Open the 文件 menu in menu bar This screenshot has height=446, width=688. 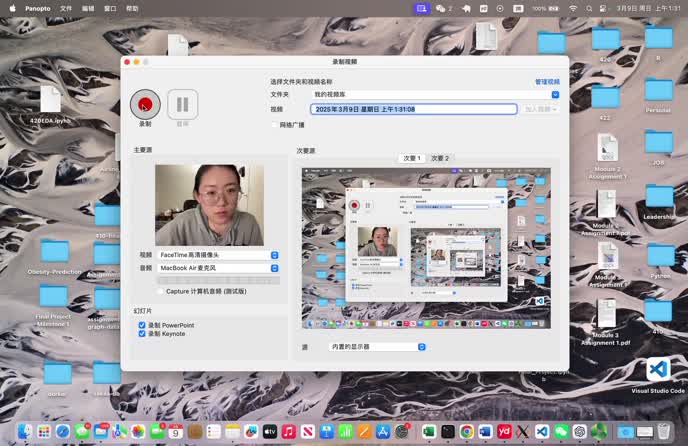click(66, 8)
